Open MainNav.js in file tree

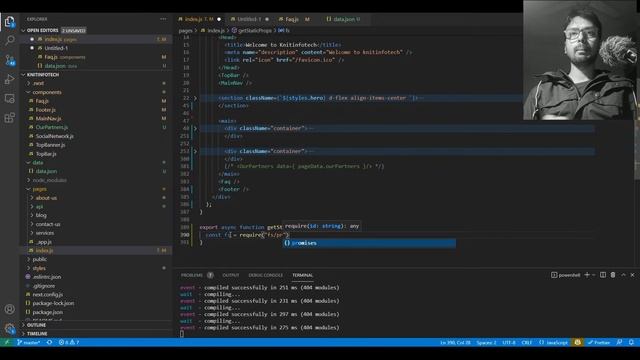(48, 118)
